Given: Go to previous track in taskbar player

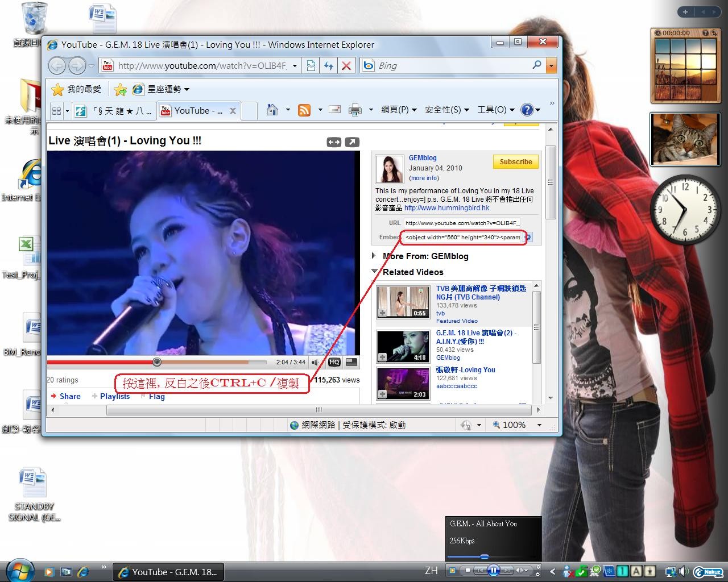Looking at the screenshot, I should [480, 570].
